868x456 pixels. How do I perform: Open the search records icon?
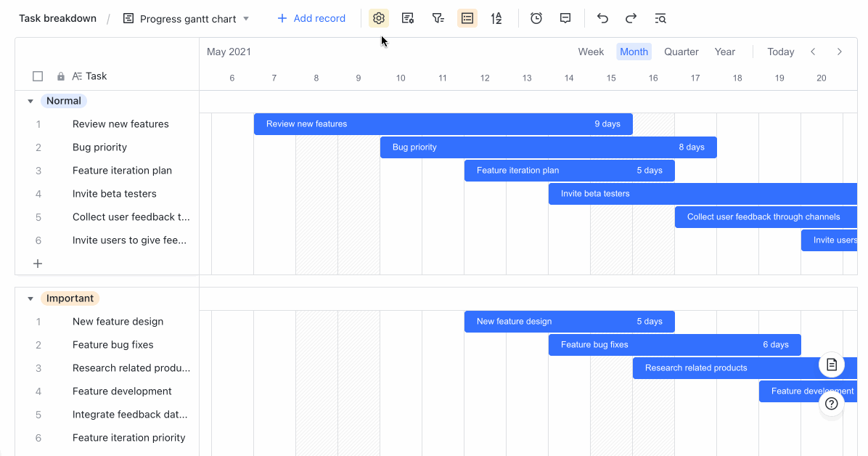660,18
